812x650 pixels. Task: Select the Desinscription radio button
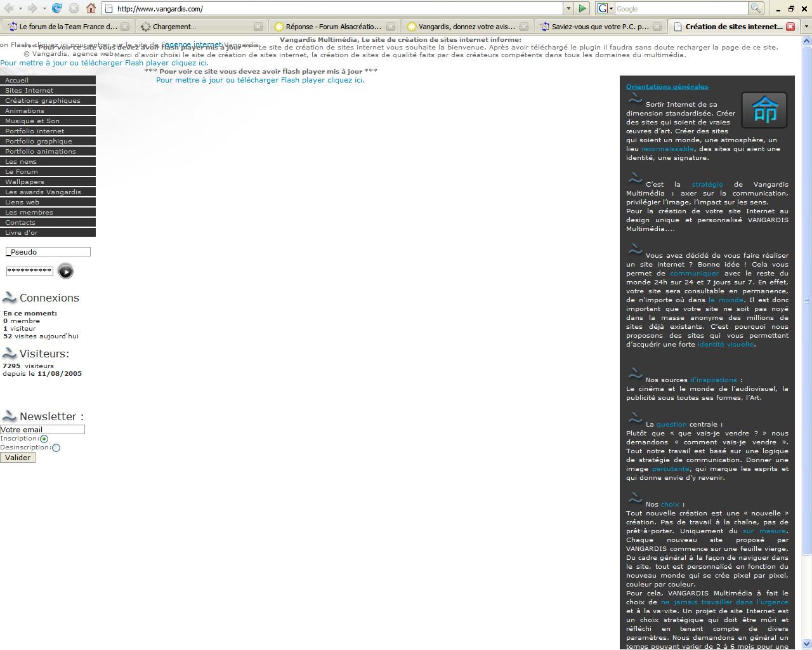pyautogui.click(x=56, y=448)
